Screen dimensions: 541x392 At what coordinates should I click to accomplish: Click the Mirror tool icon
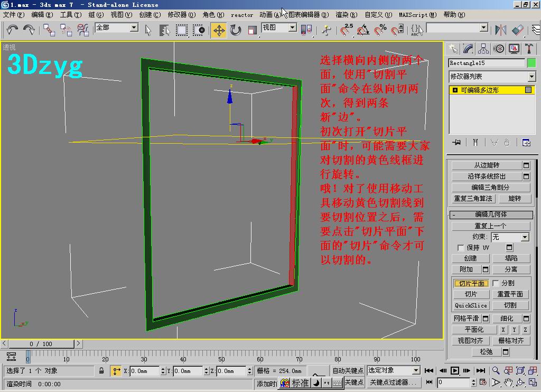[x=500, y=30]
